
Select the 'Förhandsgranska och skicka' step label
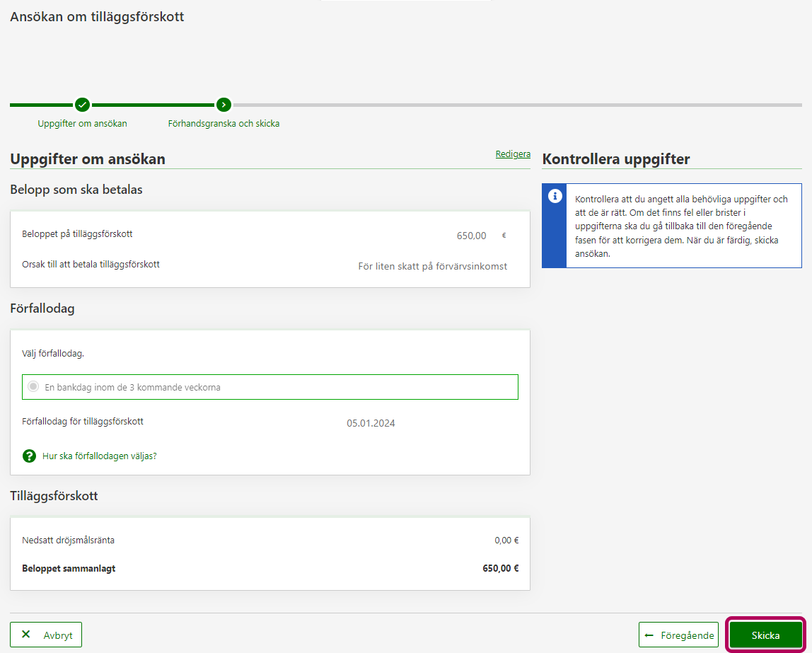pyautogui.click(x=224, y=124)
